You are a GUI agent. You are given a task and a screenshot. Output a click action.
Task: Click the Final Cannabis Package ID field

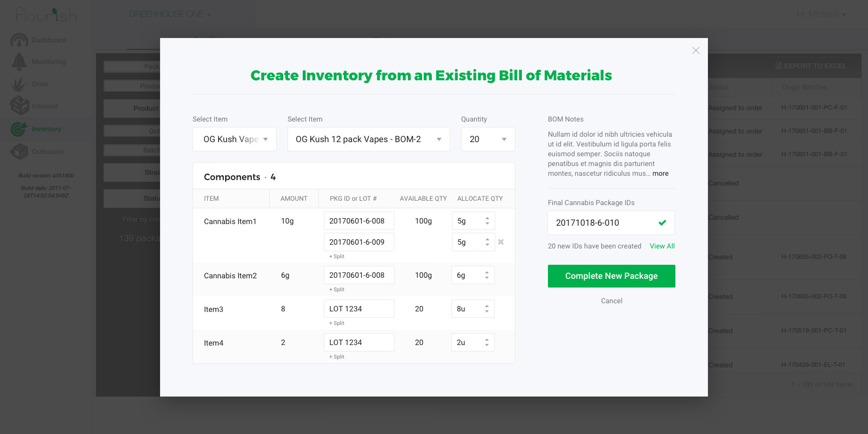611,222
